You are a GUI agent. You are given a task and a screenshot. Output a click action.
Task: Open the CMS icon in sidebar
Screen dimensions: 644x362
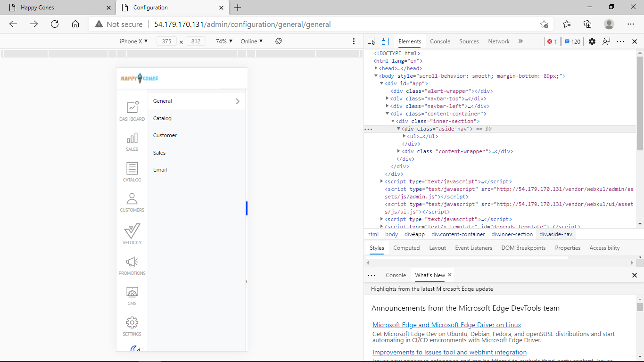[x=132, y=292]
